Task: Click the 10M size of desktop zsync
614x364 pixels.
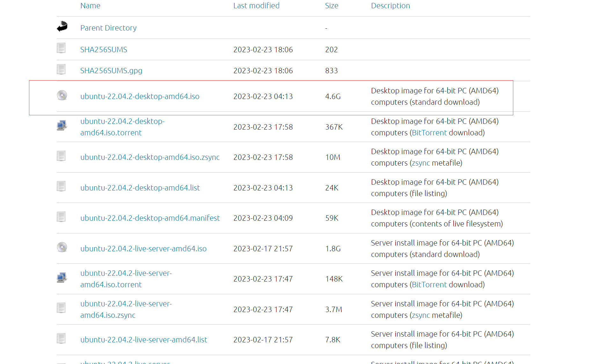Action: [333, 157]
